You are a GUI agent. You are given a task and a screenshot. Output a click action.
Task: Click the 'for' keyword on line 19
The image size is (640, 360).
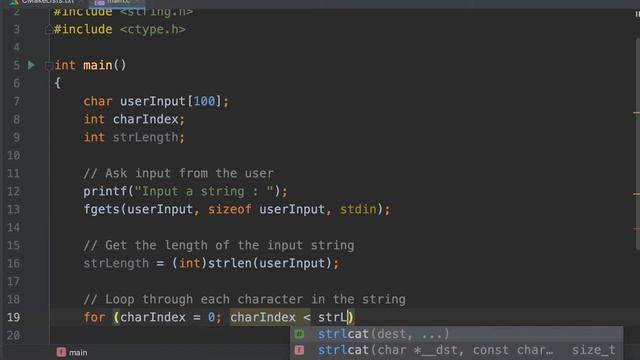tap(94, 317)
